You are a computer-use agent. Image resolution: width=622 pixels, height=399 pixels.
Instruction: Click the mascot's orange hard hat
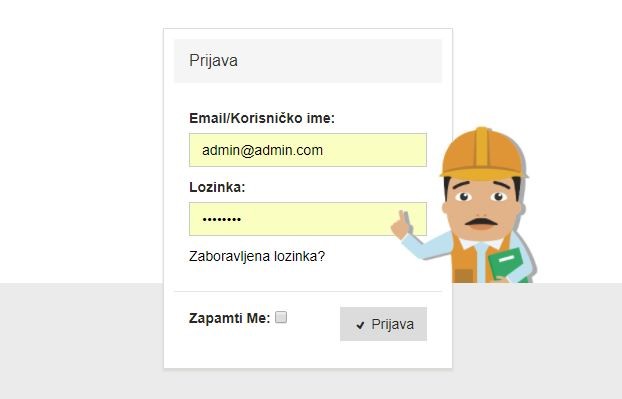483,153
